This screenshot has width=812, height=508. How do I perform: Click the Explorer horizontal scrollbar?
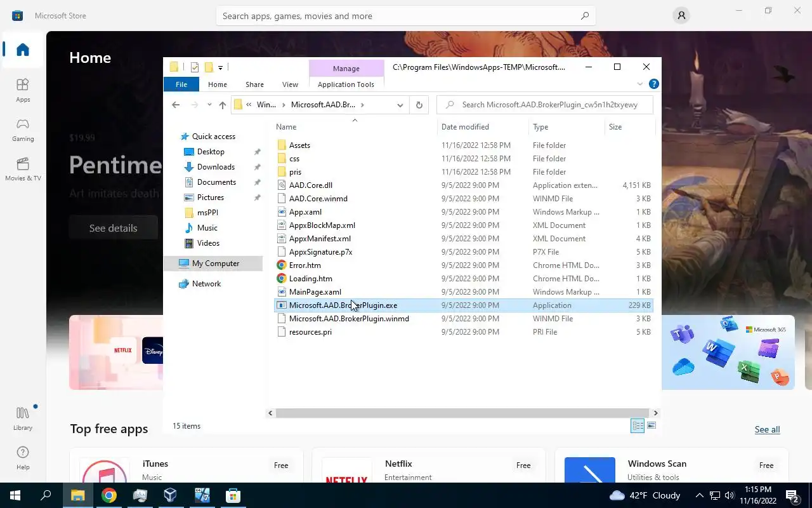462,413
